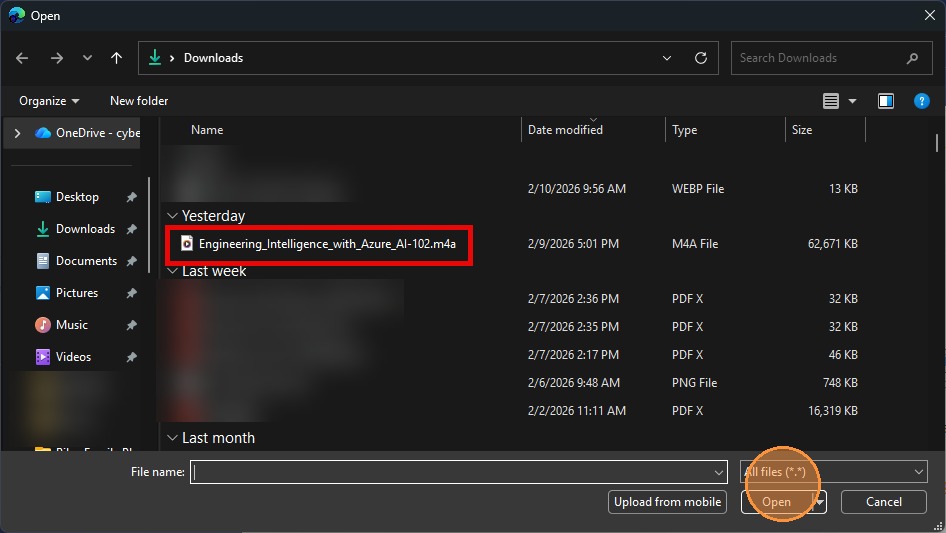
Task: Click the M4A file's media icon
Action: 187,243
